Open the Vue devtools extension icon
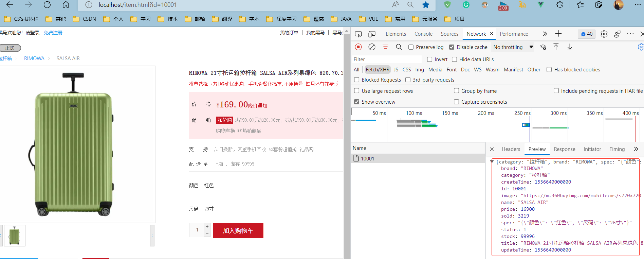 pos(541,5)
